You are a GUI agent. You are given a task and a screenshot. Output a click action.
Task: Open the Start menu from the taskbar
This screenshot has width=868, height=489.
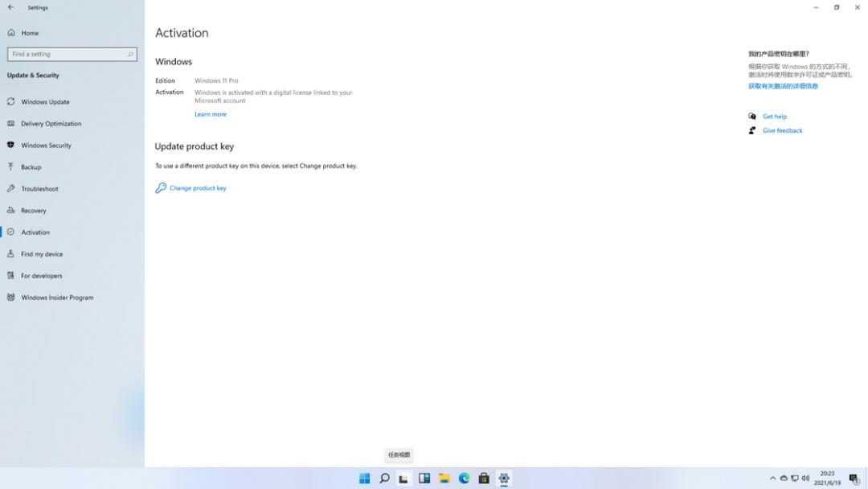point(364,479)
